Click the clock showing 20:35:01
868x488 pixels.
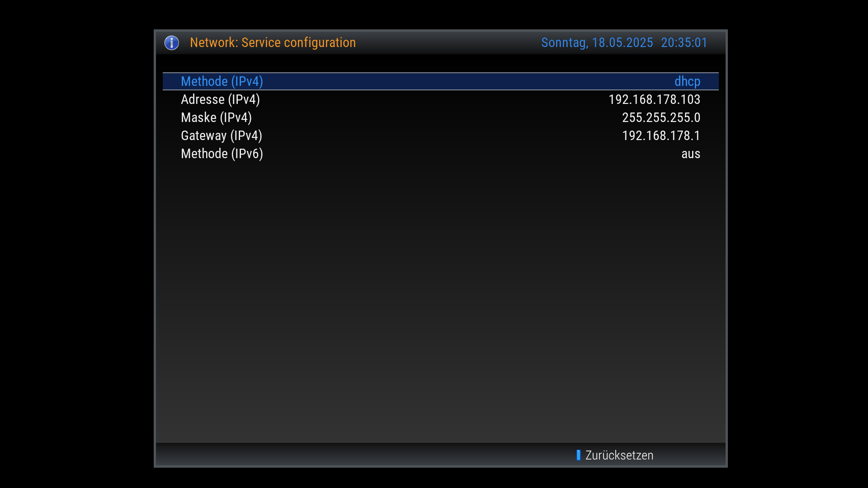684,42
